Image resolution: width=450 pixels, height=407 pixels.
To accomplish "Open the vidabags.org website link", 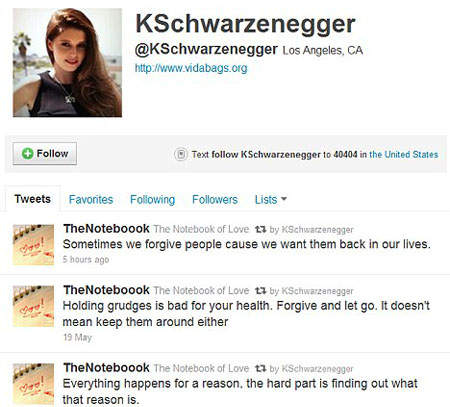I will point(191,68).
